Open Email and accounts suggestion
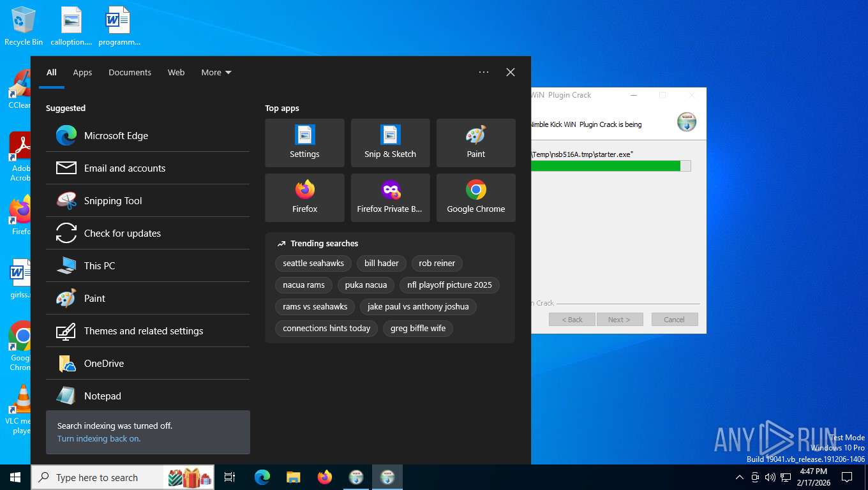The width and height of the screenshot is (868, 490). (147, 168)
